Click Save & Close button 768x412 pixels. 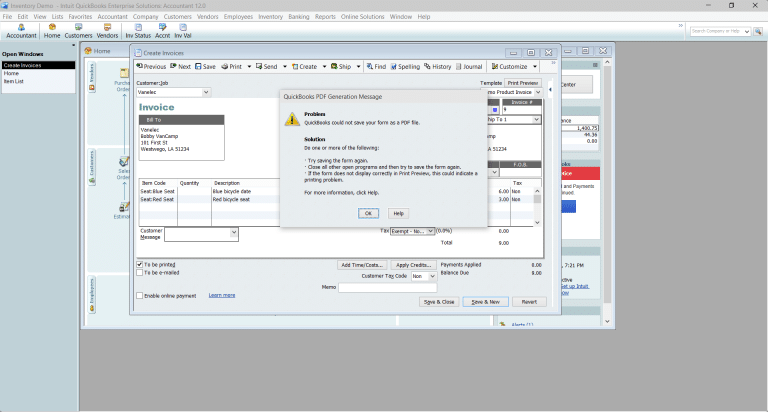tap(439, 302)
